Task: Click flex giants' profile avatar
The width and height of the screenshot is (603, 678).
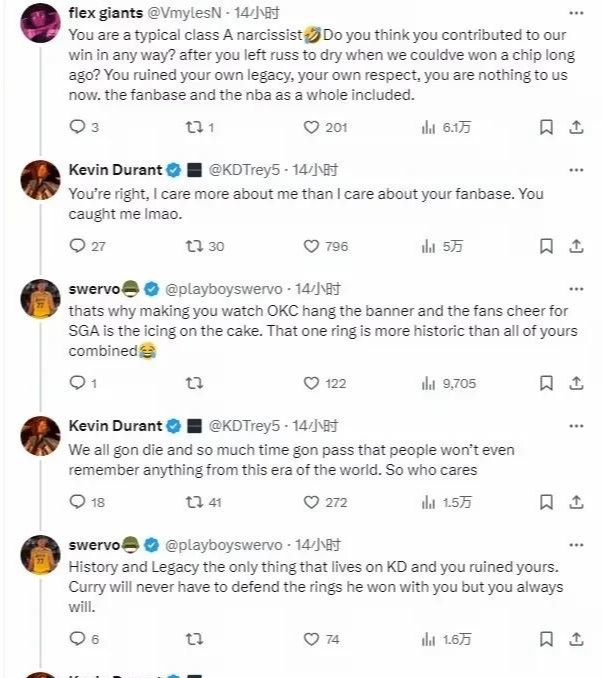Action: point(40,20)
